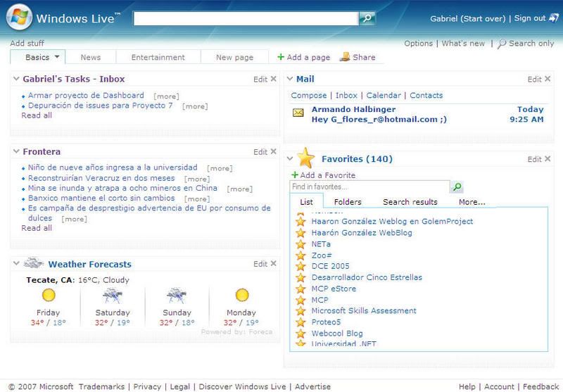
Task: Collapse the Mail gadget using its arrow
Action: click(x=290, y=80)
